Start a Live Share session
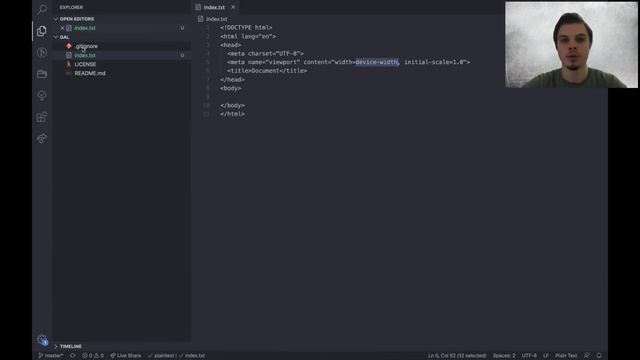The height and width of the screenshot is (360, 640). tap(126, 356)
